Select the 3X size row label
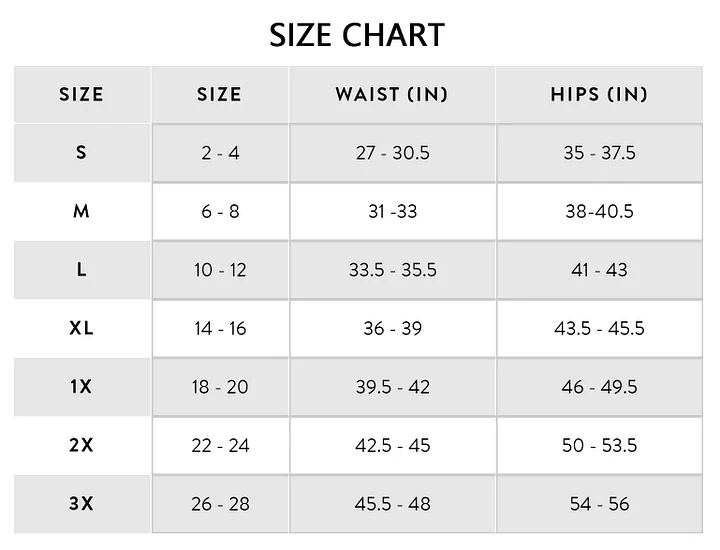The image size is (720, 550). click(81, 503)
